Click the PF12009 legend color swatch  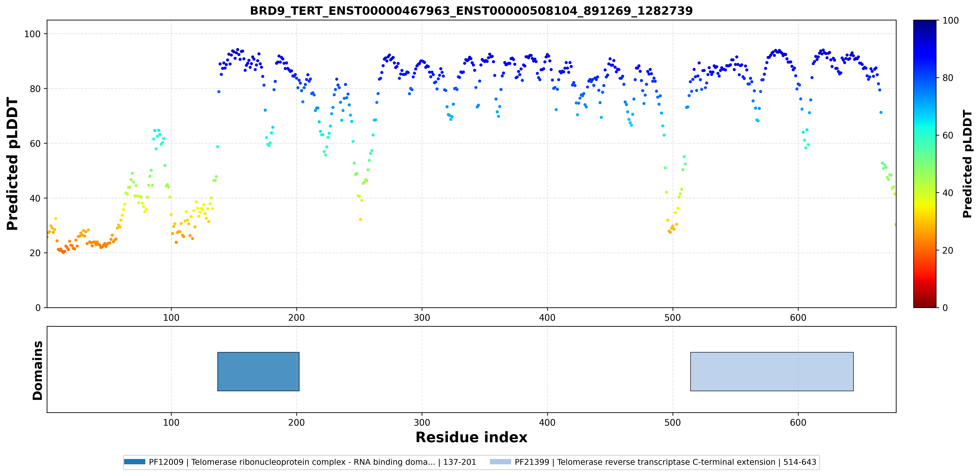click(135, 462)
